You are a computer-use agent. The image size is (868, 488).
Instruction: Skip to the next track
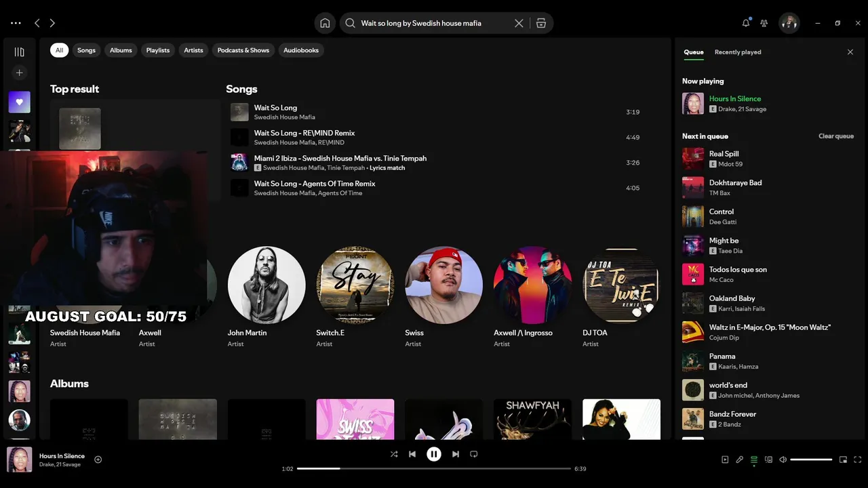tap(456, 454)
